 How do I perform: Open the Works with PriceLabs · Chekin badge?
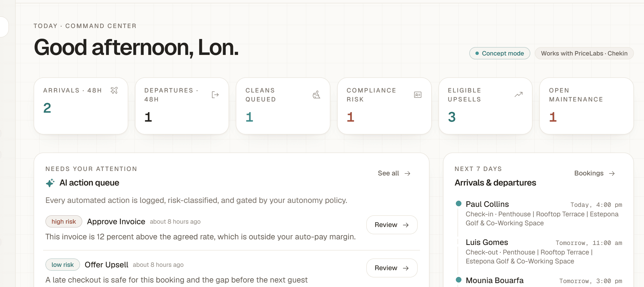point(584,53)
